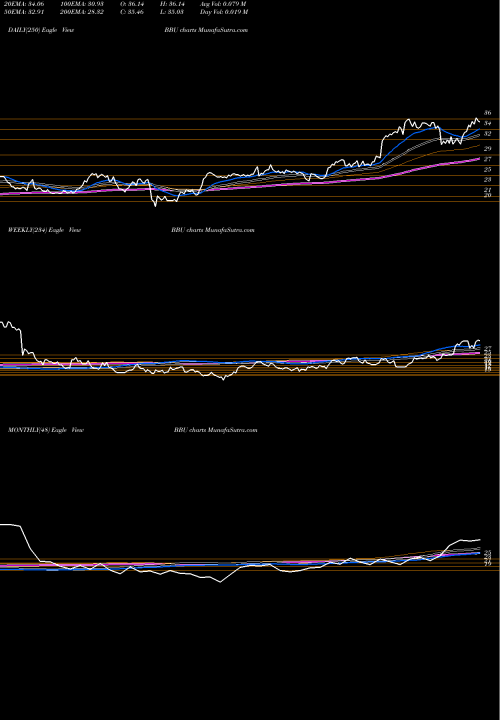Click the 27 price label on daily axis

(x=488, y=159)
